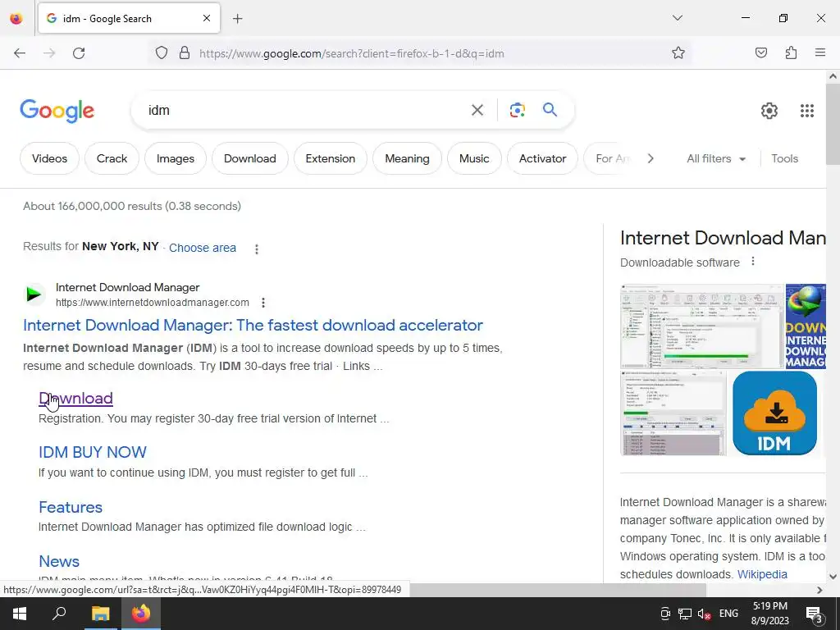Show more filter chips with chevron
840x630 pixels.
[x=651, y=158]
